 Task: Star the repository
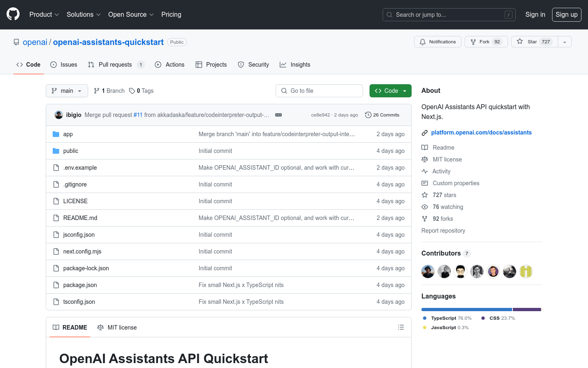[x=535, y=42]
